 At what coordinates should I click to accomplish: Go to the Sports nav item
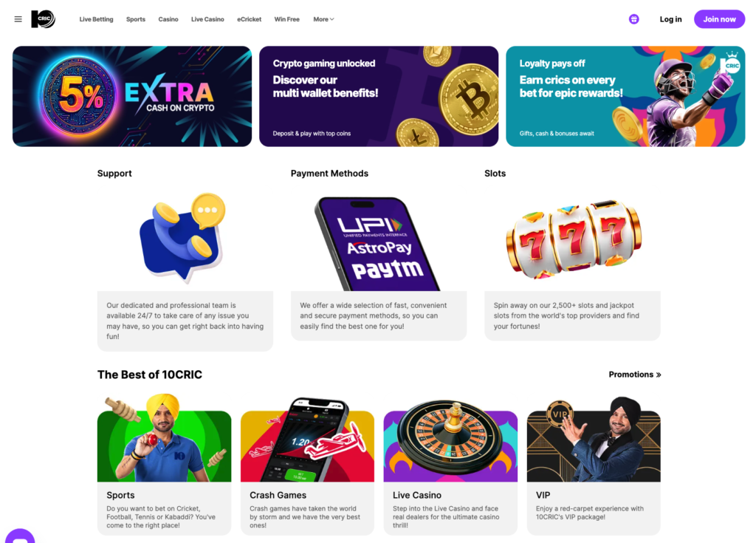pos(136,19)
